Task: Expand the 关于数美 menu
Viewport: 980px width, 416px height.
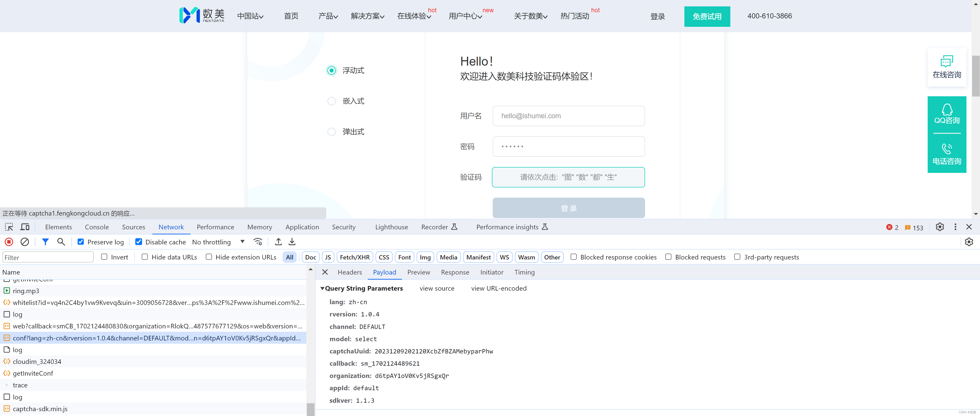Action: 531,16
